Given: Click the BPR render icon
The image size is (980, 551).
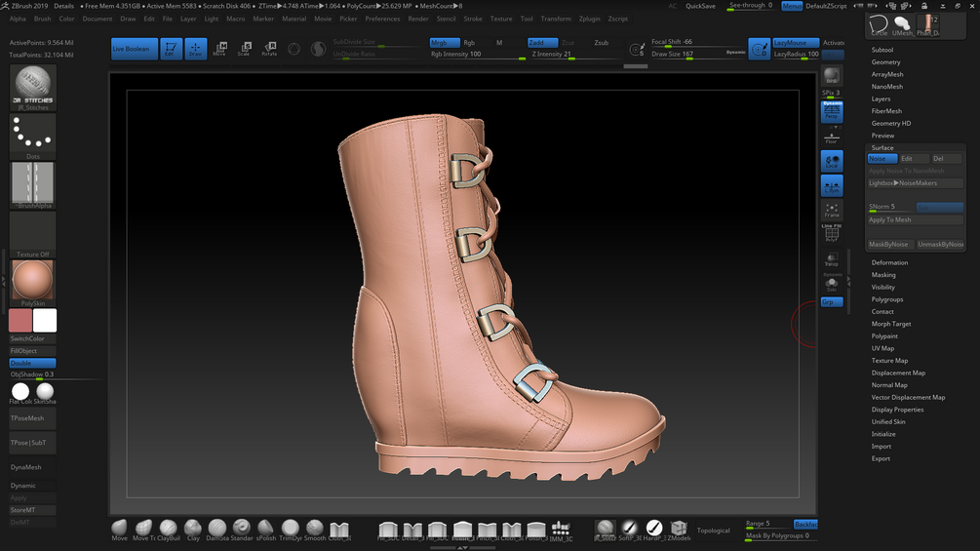Looking at the screenshot, I should click(x=832, y=76).
